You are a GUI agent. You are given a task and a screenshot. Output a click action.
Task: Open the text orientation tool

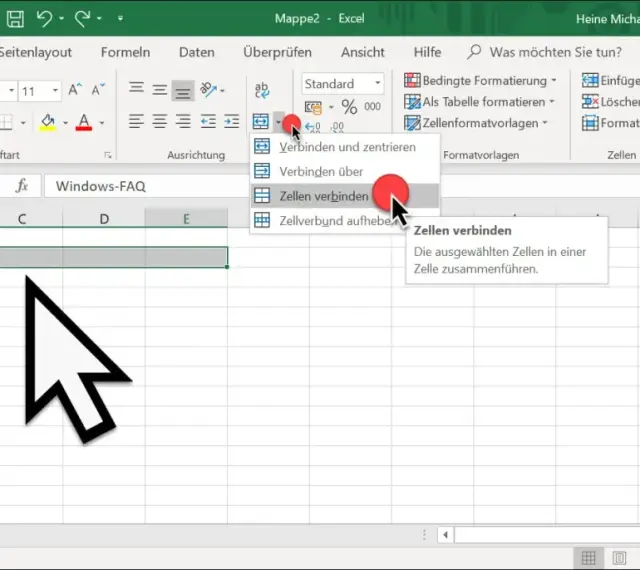(208, 89)
